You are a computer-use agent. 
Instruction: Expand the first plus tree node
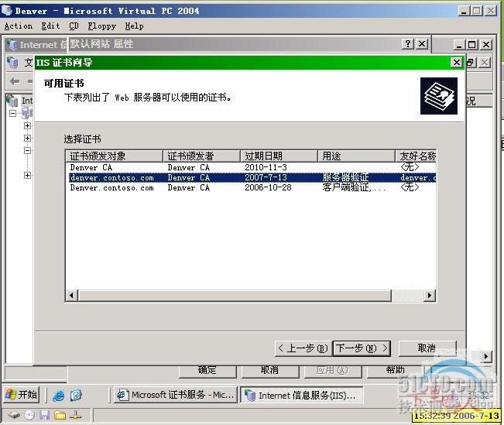coord(28,125)
